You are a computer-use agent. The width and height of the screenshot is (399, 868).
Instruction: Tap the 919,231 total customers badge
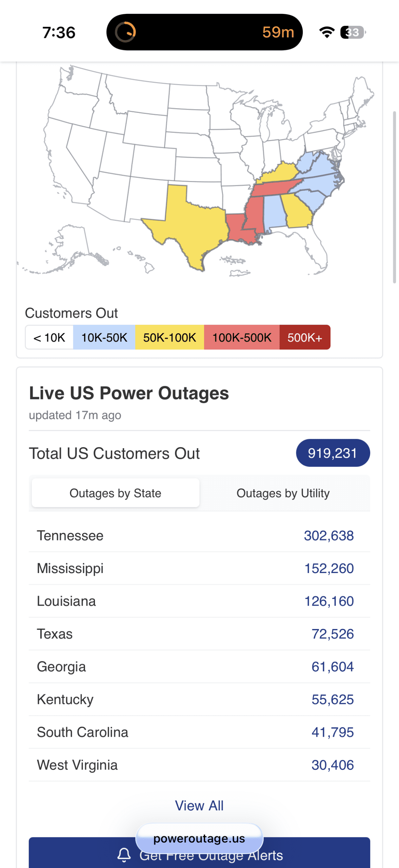pyautogui.click(x=333, y=453)
